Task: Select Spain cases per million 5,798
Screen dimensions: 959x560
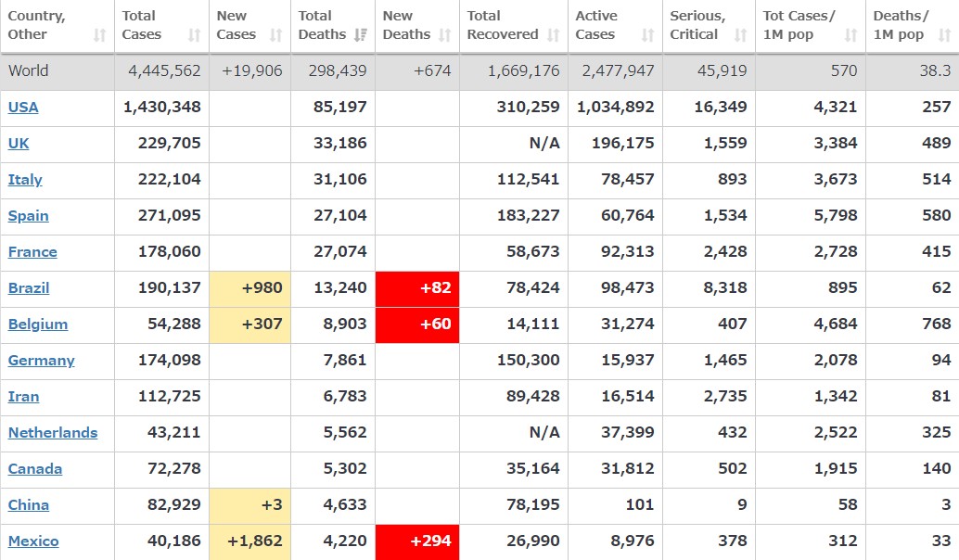Action: pos(836,216)
